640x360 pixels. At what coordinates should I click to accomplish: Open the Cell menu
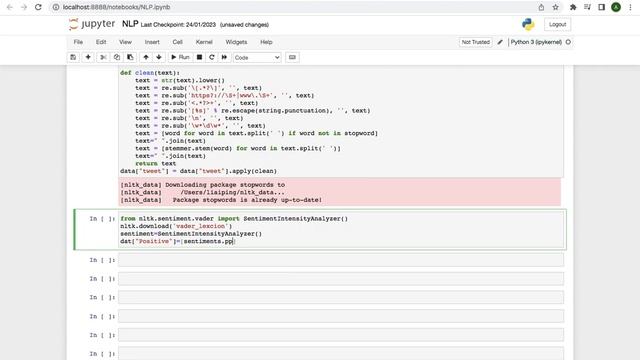tap(177, 42)
